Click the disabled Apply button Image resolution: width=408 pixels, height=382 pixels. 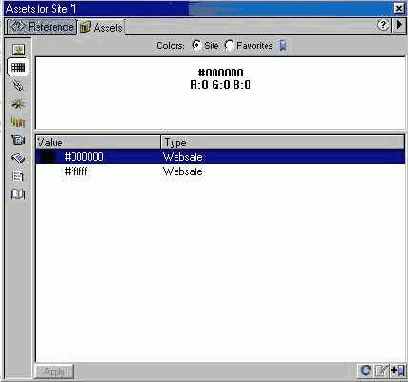click(53, 371)
